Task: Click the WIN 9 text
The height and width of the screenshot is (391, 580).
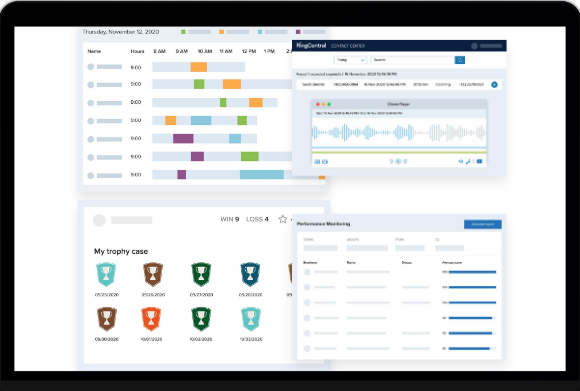Action: (x=230, y=219)
